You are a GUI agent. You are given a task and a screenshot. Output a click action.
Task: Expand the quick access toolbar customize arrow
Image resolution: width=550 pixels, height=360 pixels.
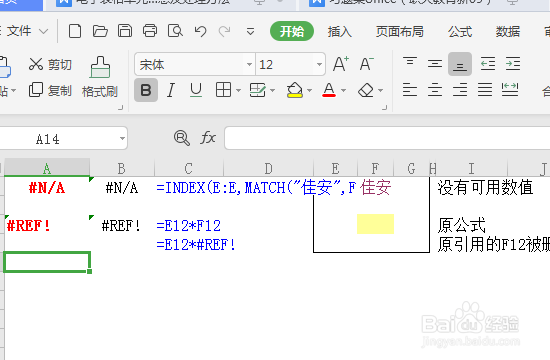(x=250, y=32)
